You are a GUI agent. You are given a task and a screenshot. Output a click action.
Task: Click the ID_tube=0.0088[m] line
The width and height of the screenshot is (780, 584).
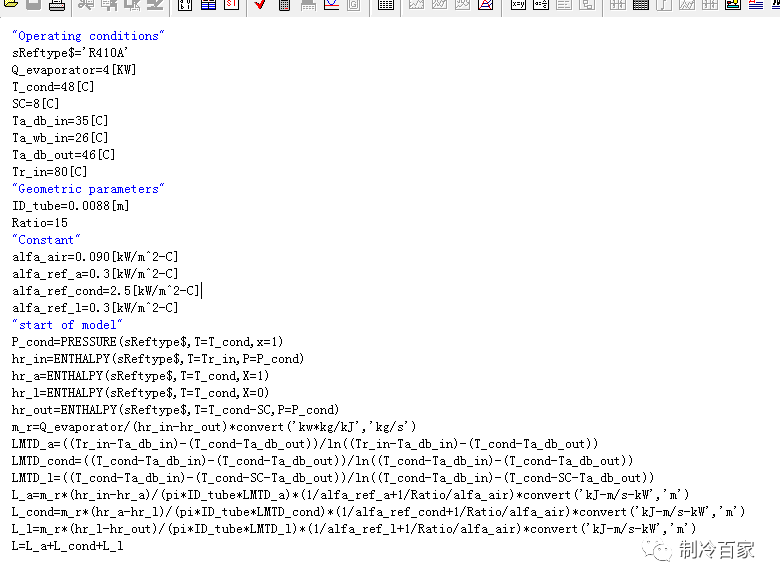[70, 206]
